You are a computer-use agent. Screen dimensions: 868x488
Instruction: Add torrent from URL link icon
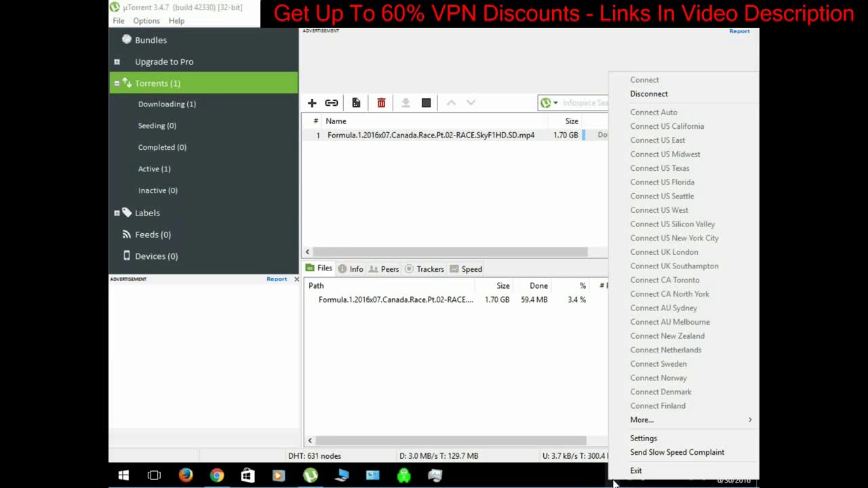pos(332,103)
